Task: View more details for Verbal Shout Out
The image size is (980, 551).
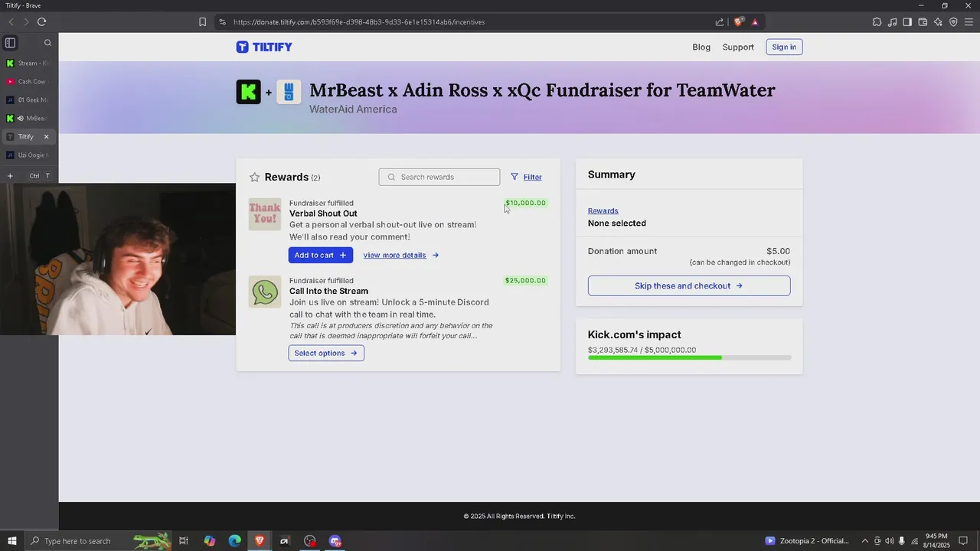Action: click(x=401, y=255)
